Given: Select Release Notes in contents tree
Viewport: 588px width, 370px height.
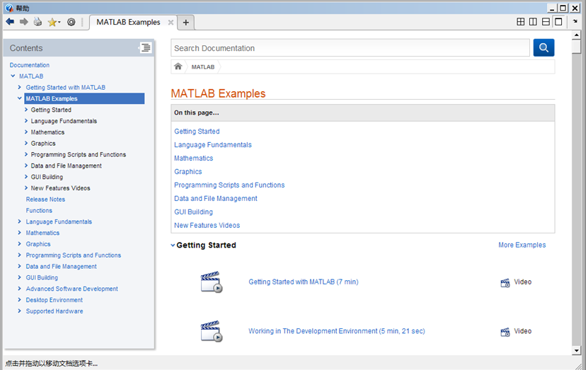Looking at the screenshot, I should [x=45, y=200].
